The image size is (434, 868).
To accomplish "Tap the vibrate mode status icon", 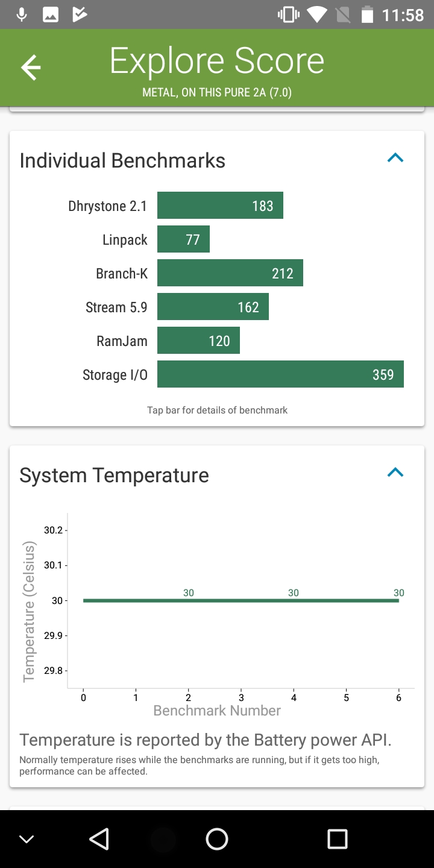I will click(288, 14).
